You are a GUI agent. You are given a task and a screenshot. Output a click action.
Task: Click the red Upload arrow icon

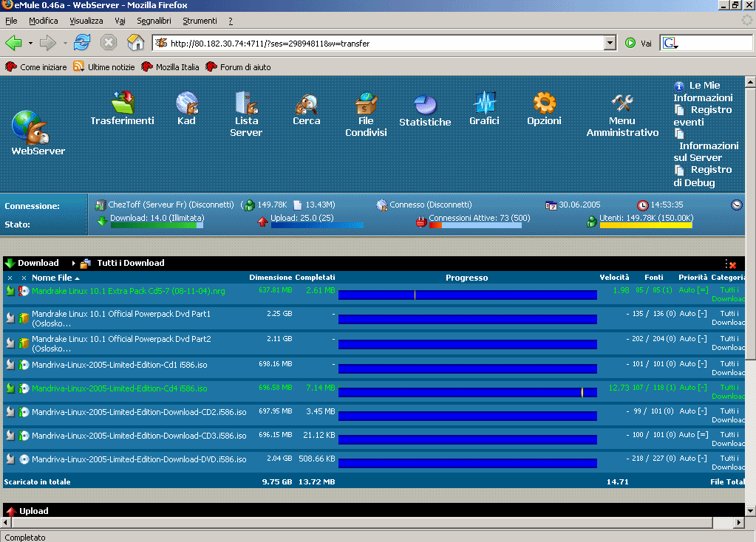(11, 511)
